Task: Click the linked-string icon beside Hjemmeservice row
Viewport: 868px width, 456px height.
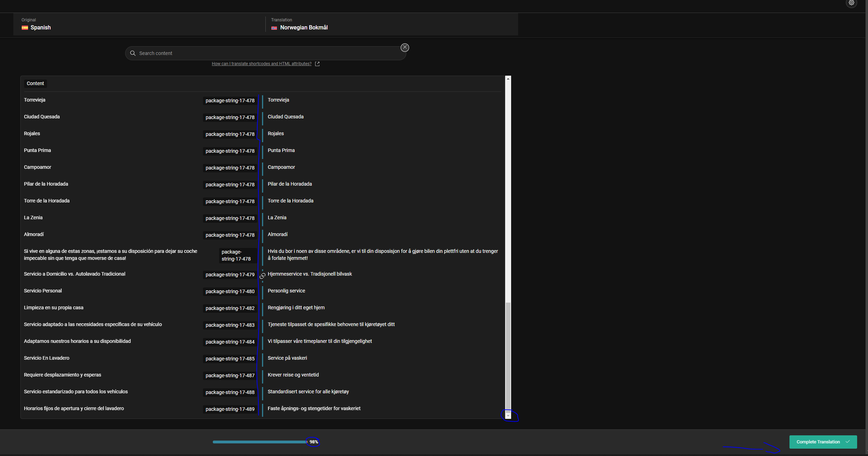Action: (262, 276)
